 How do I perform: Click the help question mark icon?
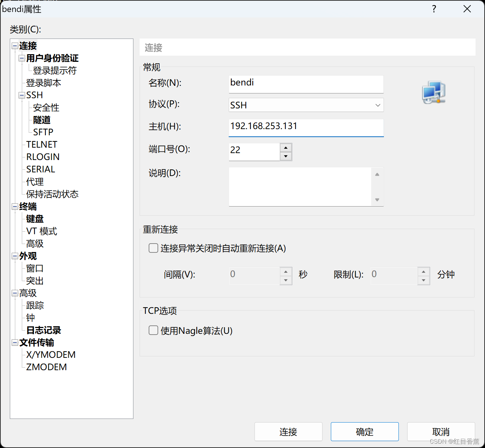pyautogui.click(x=434, y=9)
